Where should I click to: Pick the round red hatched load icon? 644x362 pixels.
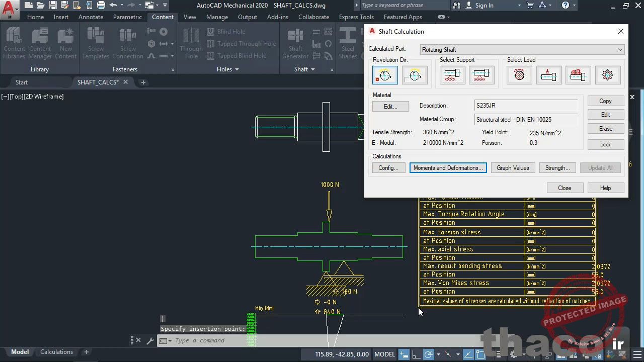[x=519, y=75]
